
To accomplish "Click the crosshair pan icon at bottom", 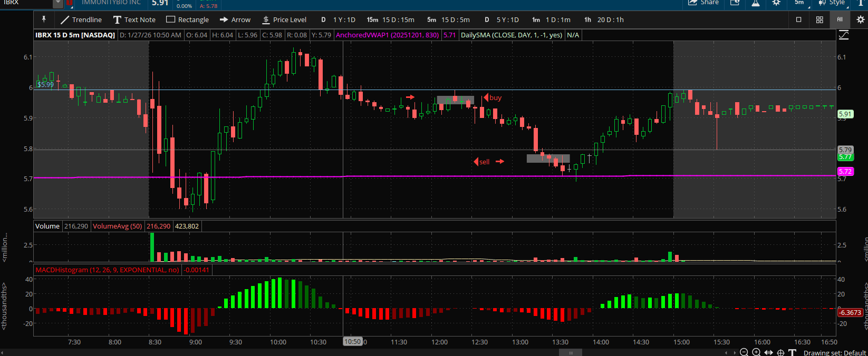I will coord(781,352).
